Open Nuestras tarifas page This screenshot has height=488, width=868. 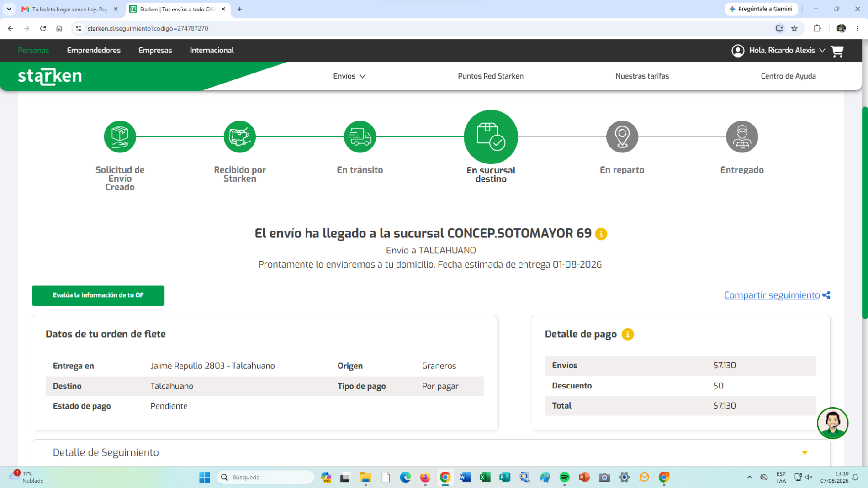(642, 76)
